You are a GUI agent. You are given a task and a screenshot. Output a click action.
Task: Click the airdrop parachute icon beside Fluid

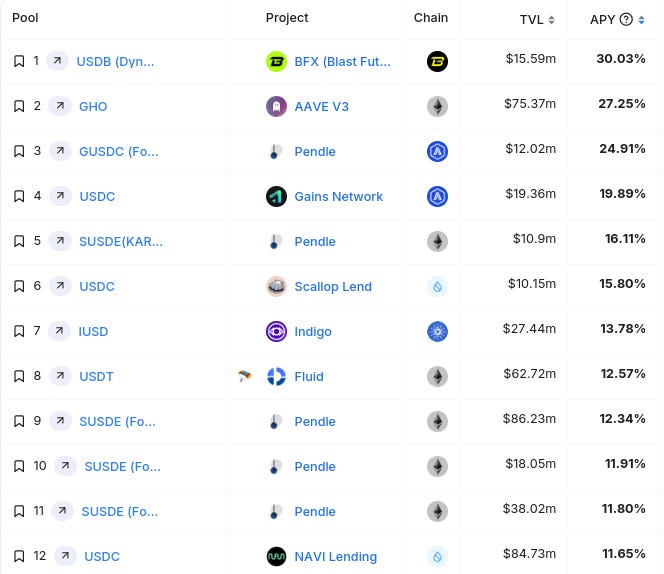click(x=244, y=376)
